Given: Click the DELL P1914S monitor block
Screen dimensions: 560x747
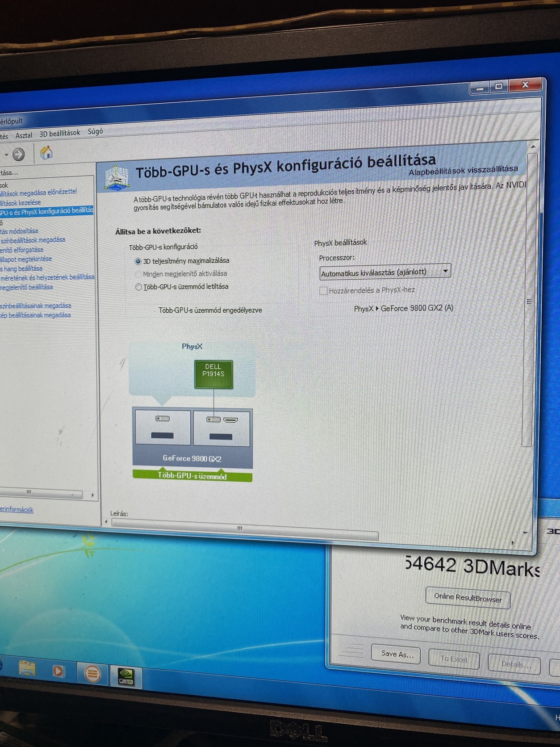Looking at the screenshot, I should pos(213,374).
